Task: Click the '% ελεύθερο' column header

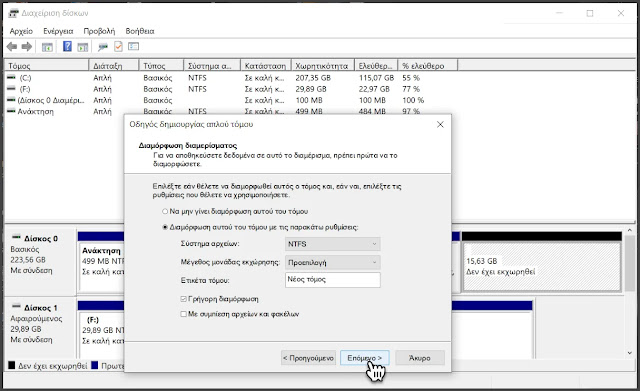Action: pos(427,66)
